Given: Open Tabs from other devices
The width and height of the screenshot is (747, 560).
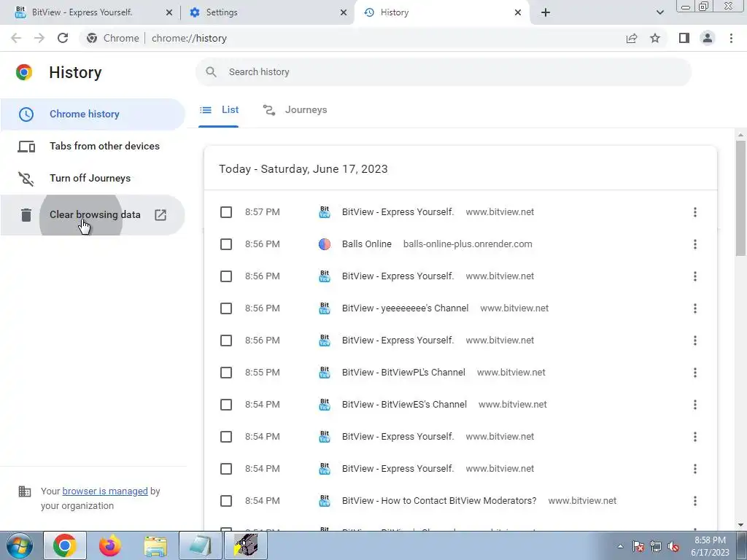Looking at the screenshot, I should (x=93, y=146).
